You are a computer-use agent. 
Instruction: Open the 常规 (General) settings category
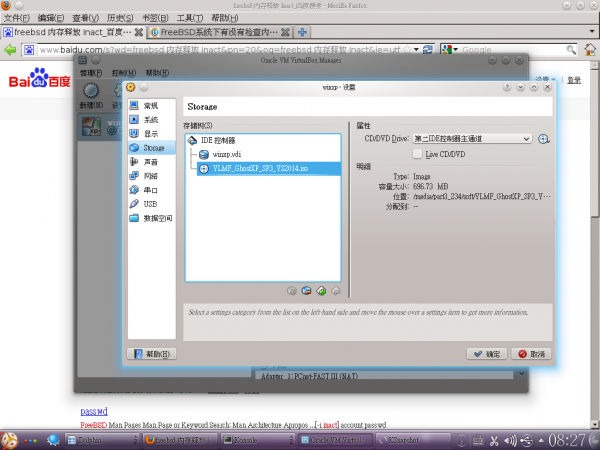pos(152,105)
